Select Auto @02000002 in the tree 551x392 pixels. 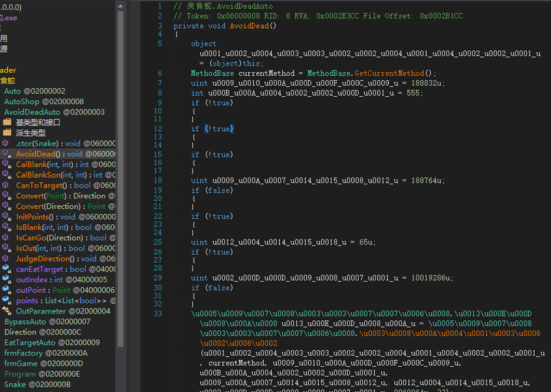[x=35, y=91]
